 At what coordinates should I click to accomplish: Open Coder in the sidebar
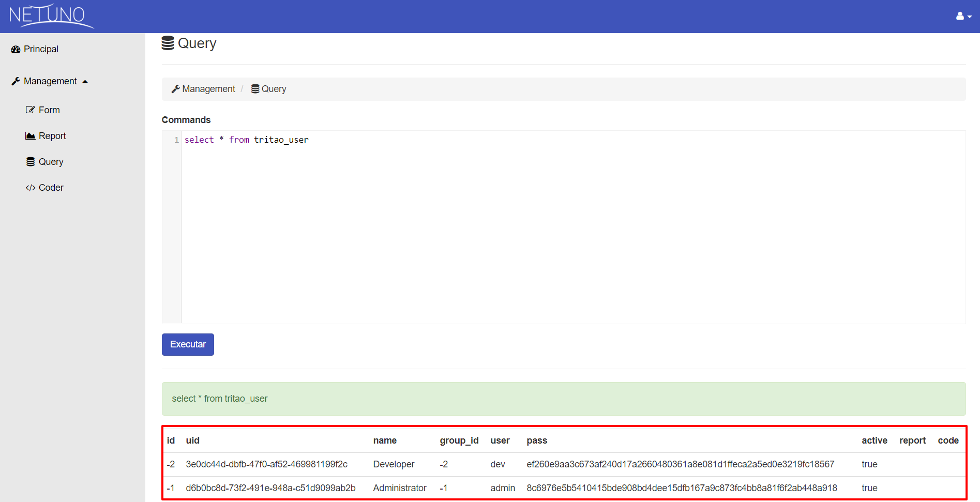[x=44, y=188]
